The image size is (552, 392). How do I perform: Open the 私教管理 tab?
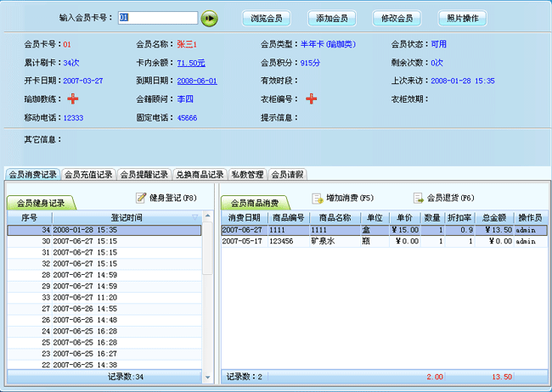point(247,175)
